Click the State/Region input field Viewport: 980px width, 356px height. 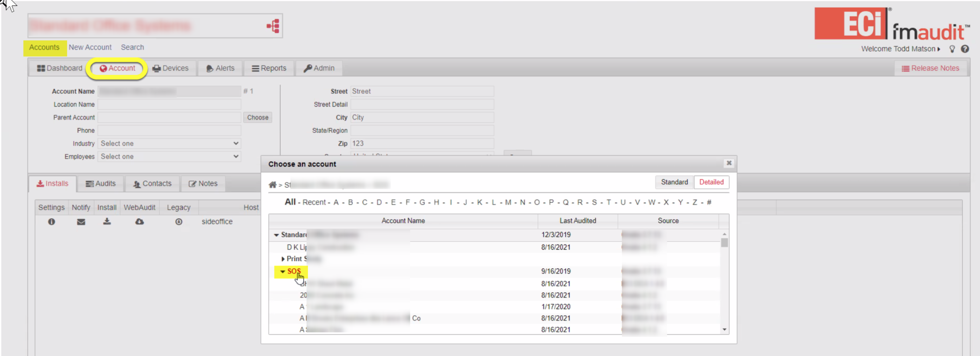[422, 131]
